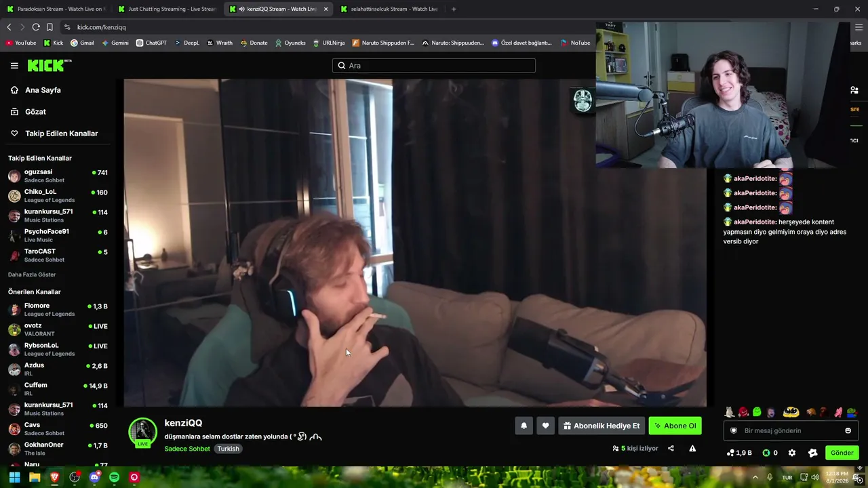The height and width of the screenshot is (488, 868).
Task: Open the Oyuneks bookmark
Action: [290, 43]
